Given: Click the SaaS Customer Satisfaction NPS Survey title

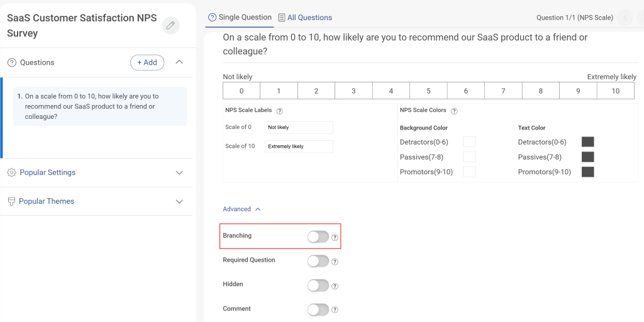Looking at the screenshot, I should [x=82, y=25].
